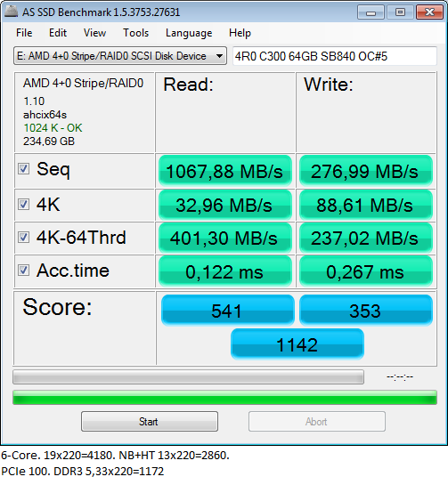Screen dimensions: 448x493
Task: Open the View menu
Action: coord(94,33)
